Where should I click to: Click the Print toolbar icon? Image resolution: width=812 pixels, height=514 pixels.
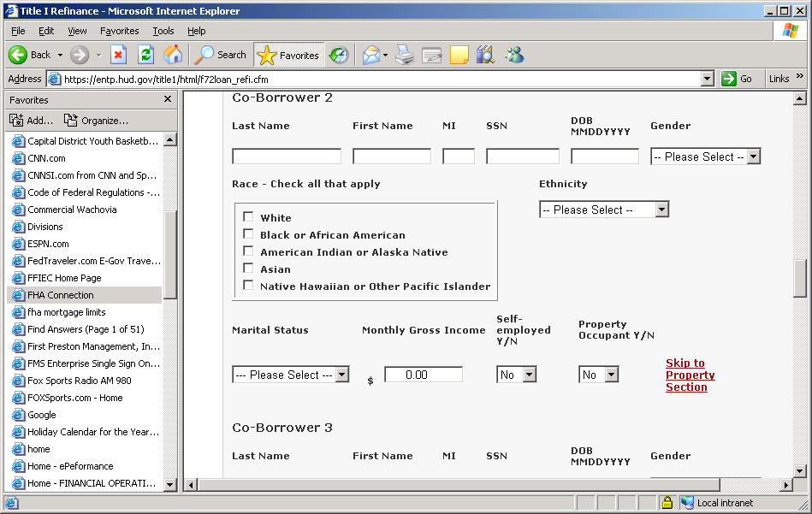coord(404,55)
